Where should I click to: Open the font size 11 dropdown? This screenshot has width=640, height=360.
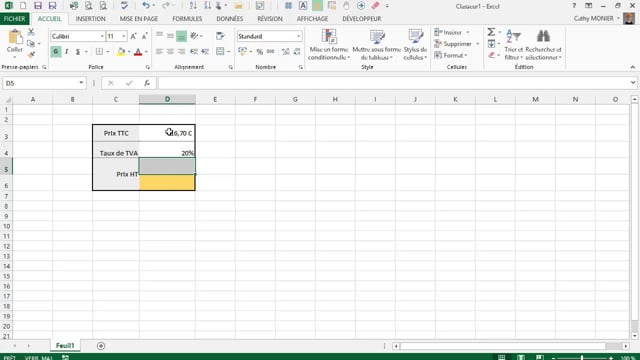click(123, 36)
